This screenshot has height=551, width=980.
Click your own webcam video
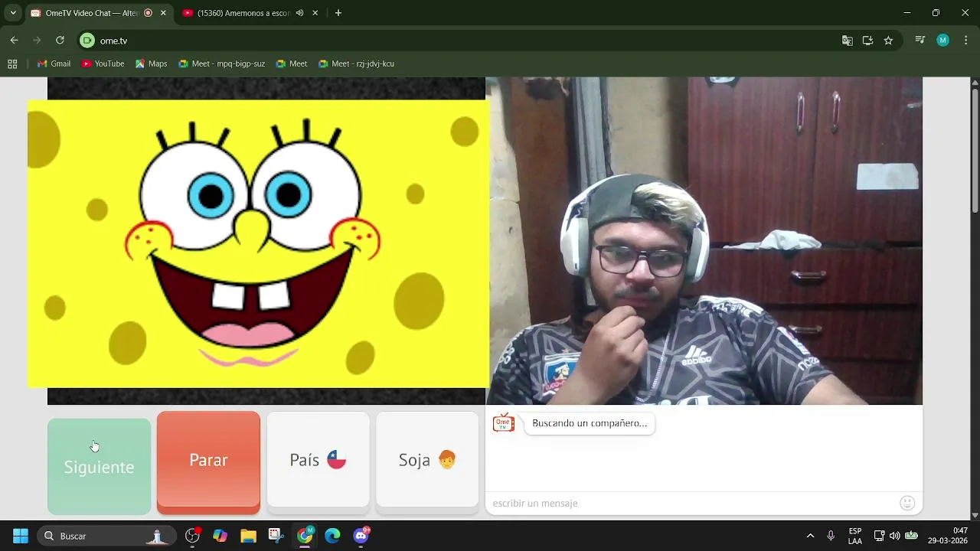[x=704, y=240]
